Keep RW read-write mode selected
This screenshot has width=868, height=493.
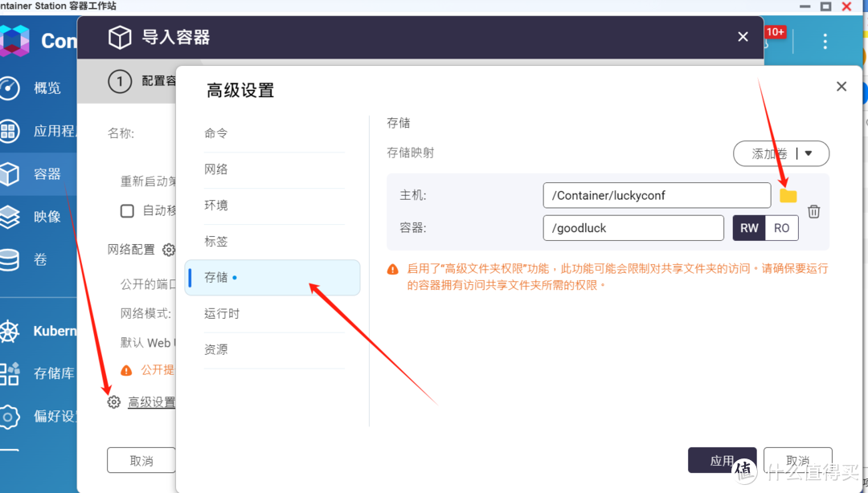click(749, 227)
